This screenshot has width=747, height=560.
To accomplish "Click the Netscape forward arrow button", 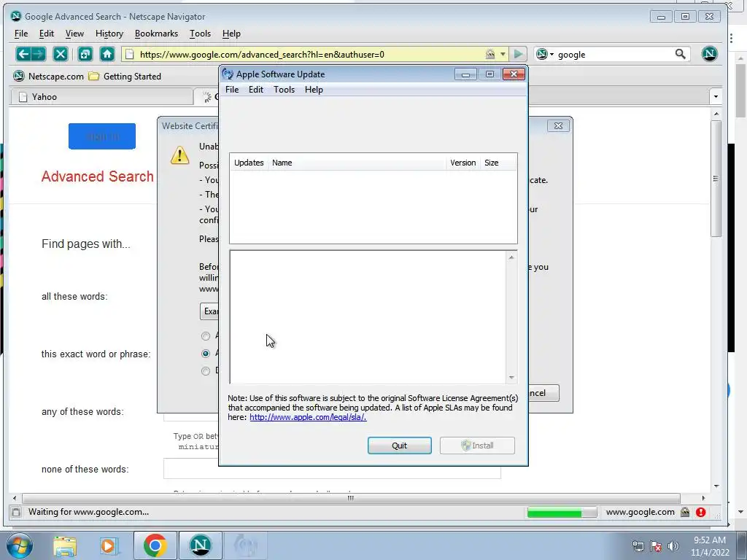I will [39, 54].
